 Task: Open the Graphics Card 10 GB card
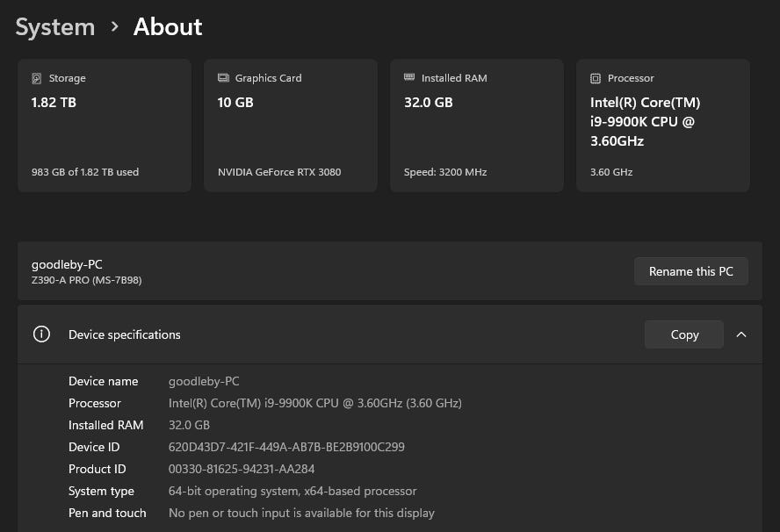290,126
